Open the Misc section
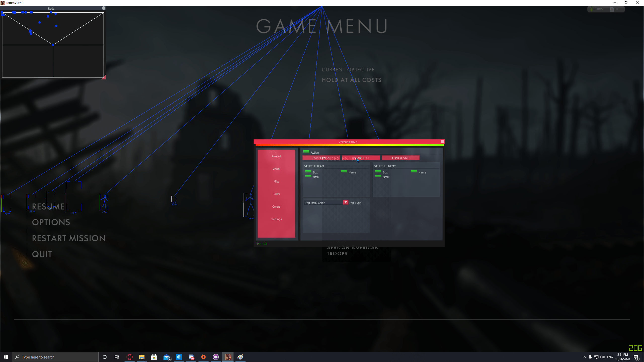 276,182
